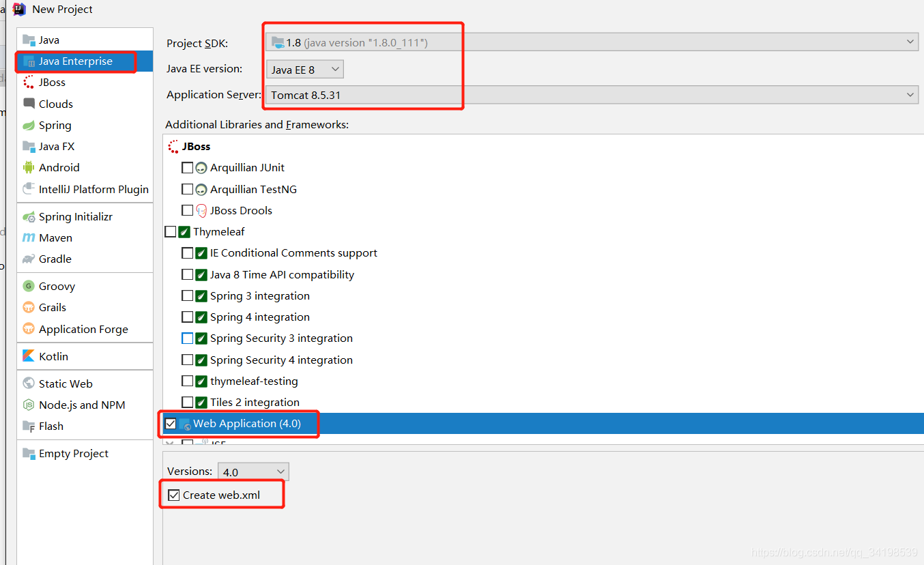Enable Spring Security 3 integration checkbox

(188, 338)
